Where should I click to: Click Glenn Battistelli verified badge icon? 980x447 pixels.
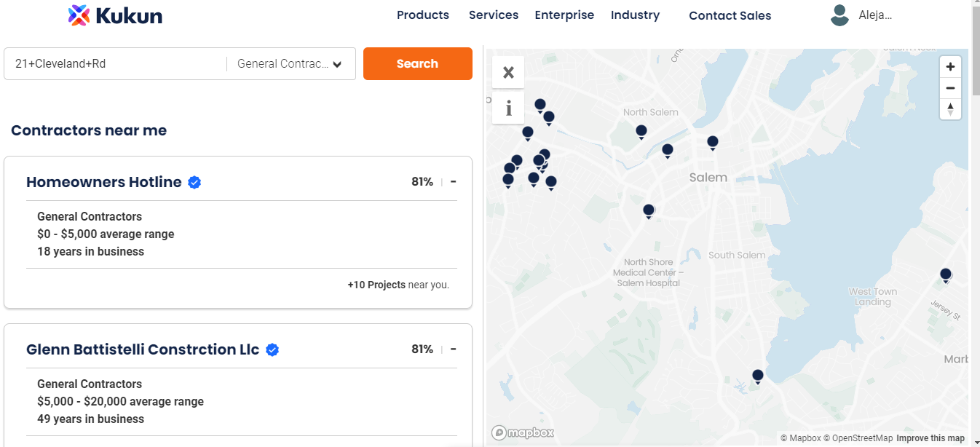pos(272,350)
